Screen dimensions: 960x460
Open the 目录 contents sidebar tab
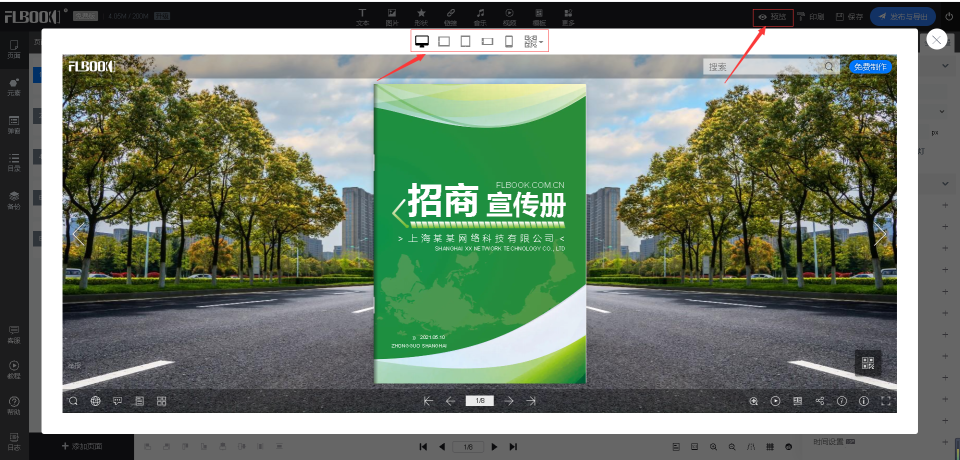[14, 162]
